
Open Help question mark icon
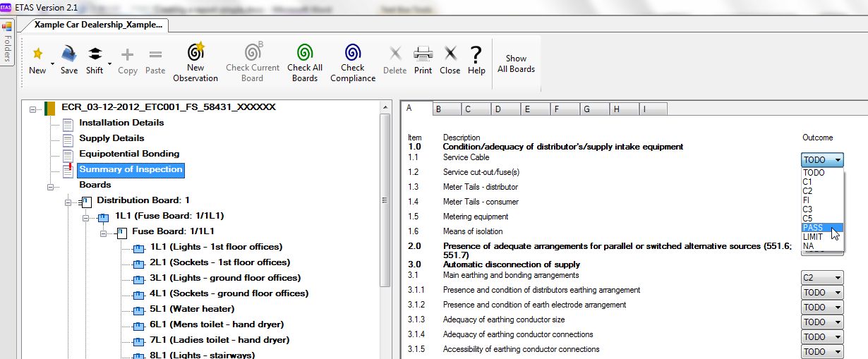tap(476, 54)
